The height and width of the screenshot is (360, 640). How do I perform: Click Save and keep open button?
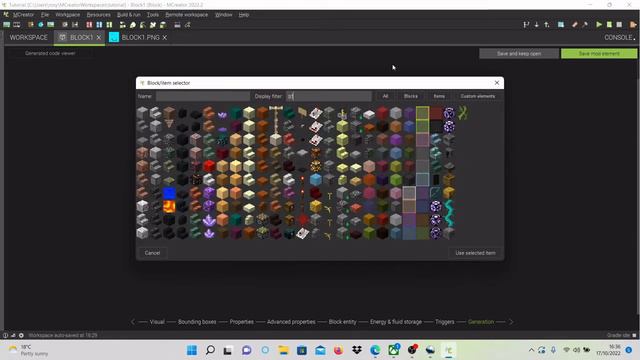(x=519, y=53)
